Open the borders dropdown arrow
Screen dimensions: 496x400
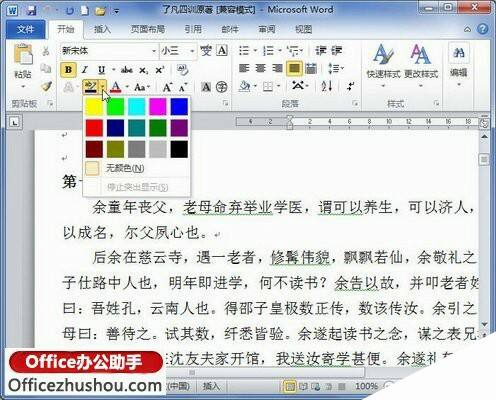[x=279, y=87]
